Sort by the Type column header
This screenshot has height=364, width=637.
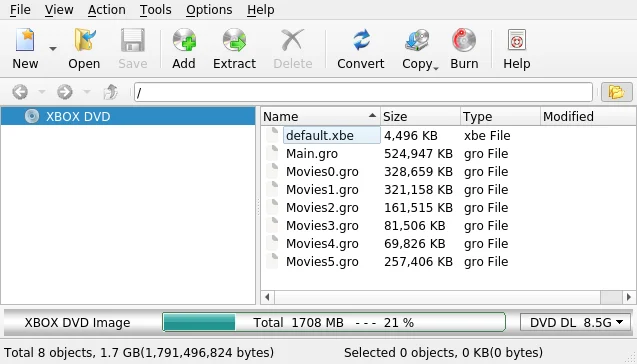500,117
